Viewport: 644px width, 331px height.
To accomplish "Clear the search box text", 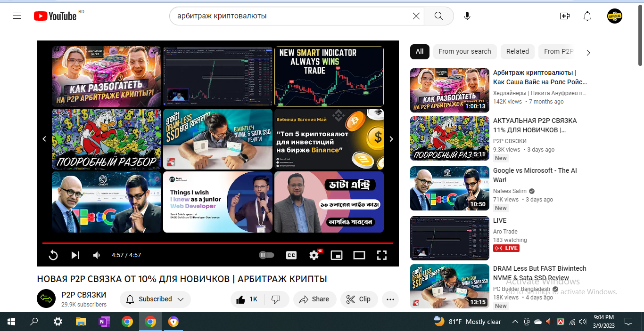I will pos(416,16).
